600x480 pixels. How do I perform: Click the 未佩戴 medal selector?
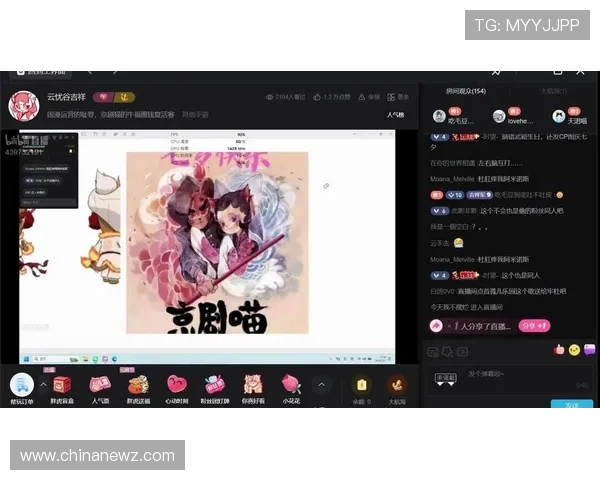445,379
